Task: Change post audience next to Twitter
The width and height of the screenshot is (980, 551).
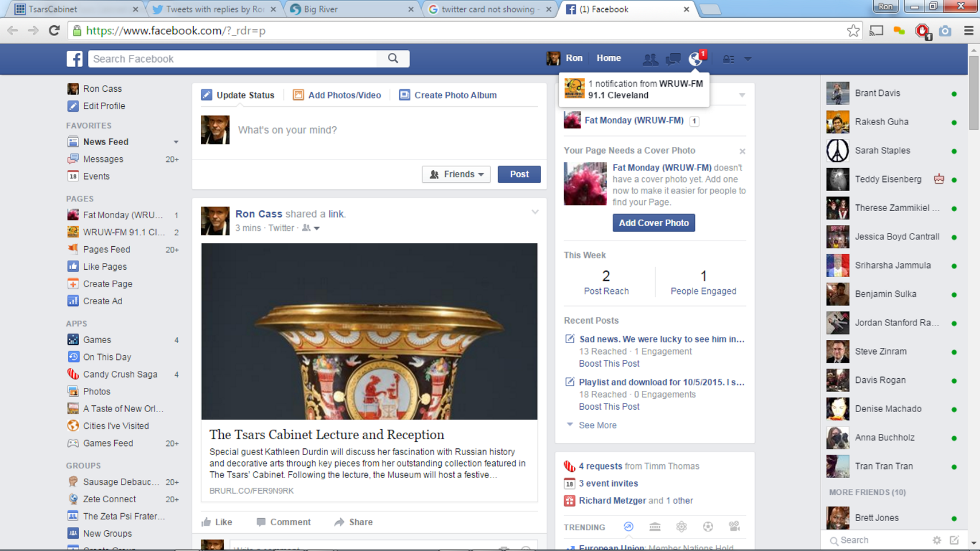Action: tap(311, 228)
